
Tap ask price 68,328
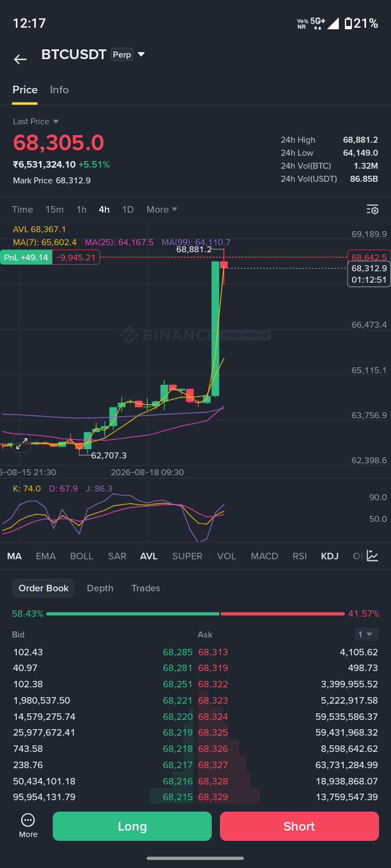click(213, 781)
